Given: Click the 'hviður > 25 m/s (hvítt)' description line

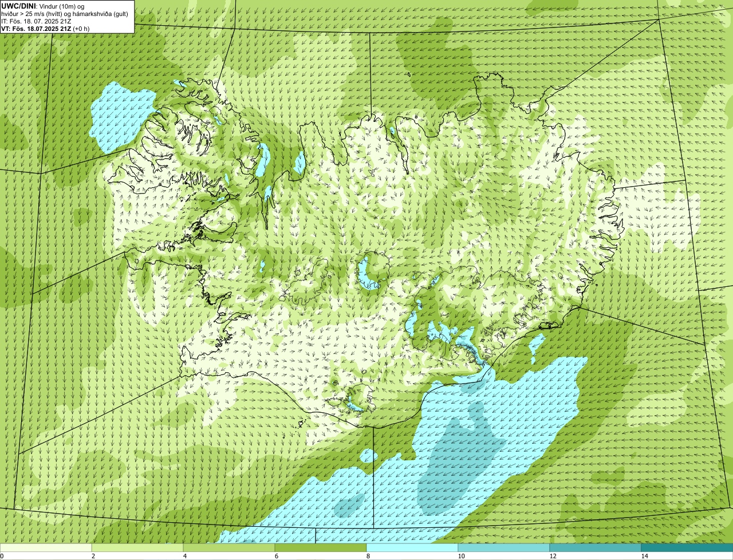Looking at the screenshot, I should coord(65,14).
